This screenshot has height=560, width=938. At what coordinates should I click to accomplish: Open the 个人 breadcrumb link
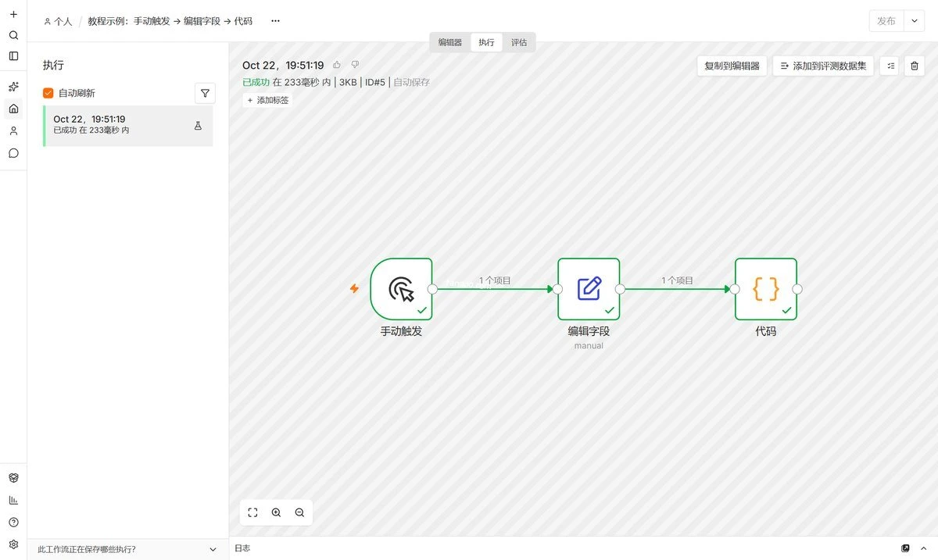click(59, 21)
